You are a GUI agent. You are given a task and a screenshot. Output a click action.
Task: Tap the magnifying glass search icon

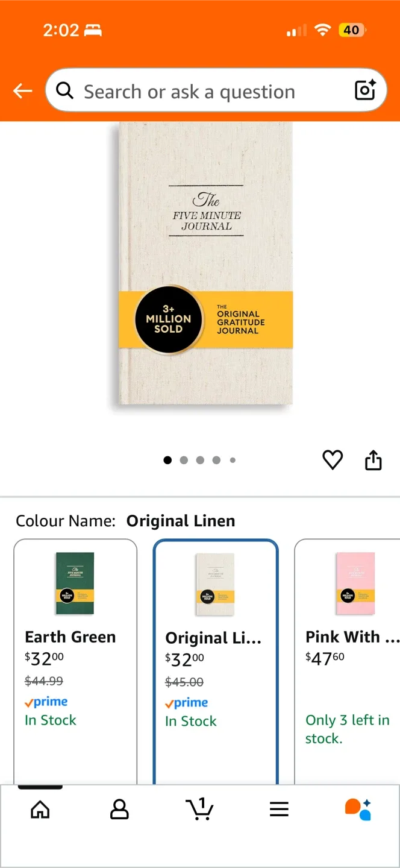[64, 90]
